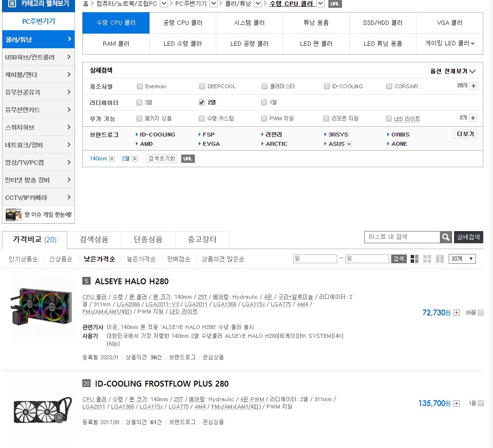
Task: Check the LED 라이트 box
Action: pyautogui.click(x=389, y=118)
